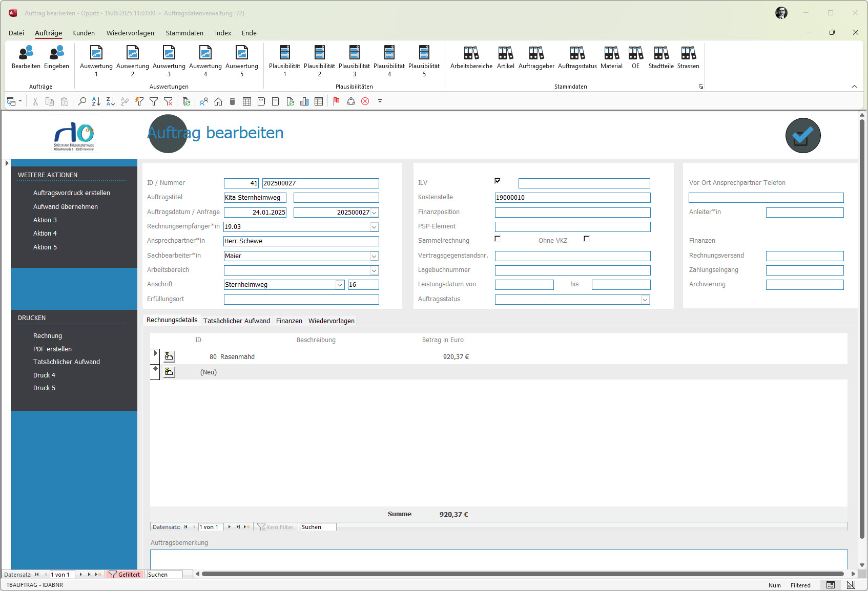Click the Kostenstelle field 19000010

click(572, 198)
